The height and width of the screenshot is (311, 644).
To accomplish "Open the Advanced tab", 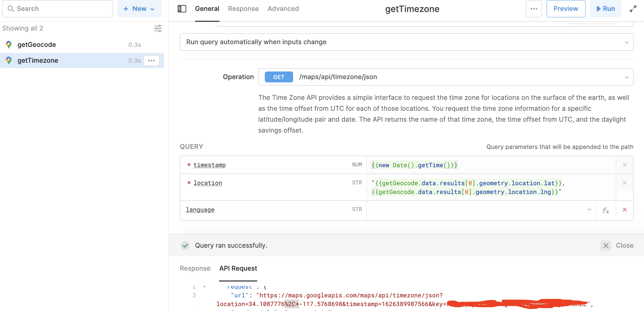I will pyautogui.click(x=283, y=9).
